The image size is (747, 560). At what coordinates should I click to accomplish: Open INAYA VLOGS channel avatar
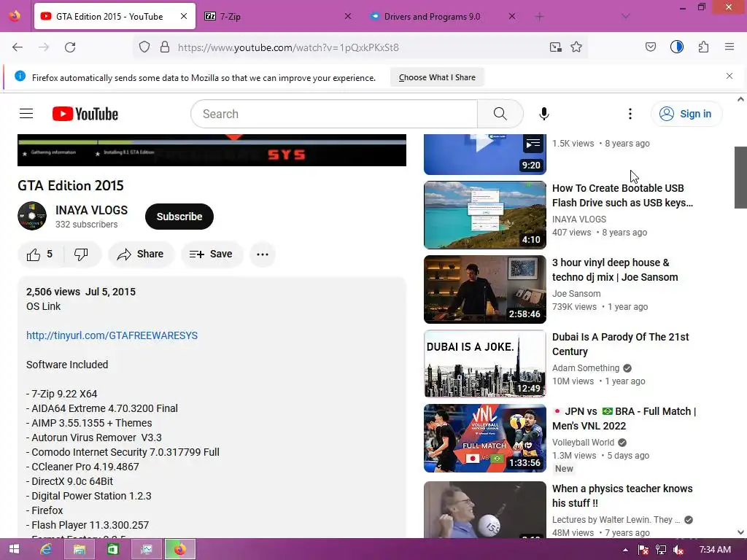pyautogui.click(x=32, y=216)
